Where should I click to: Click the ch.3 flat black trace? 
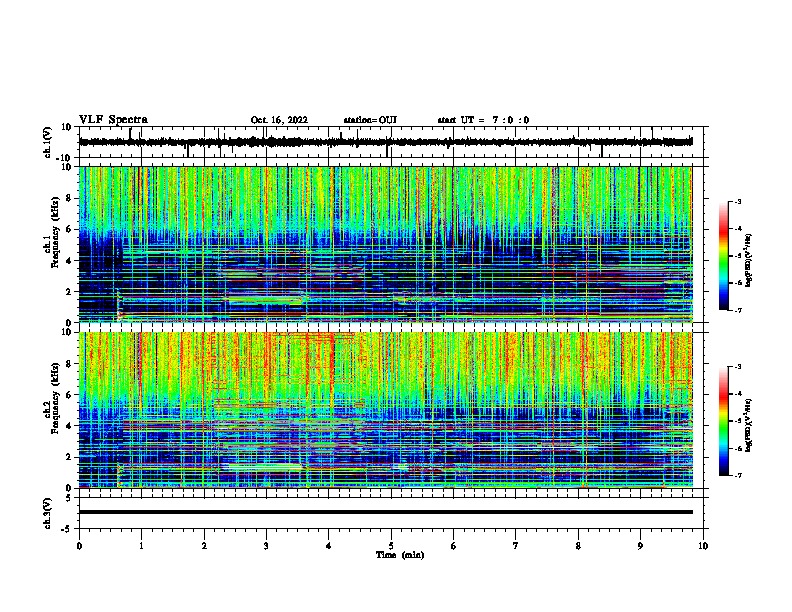point(385,512)
